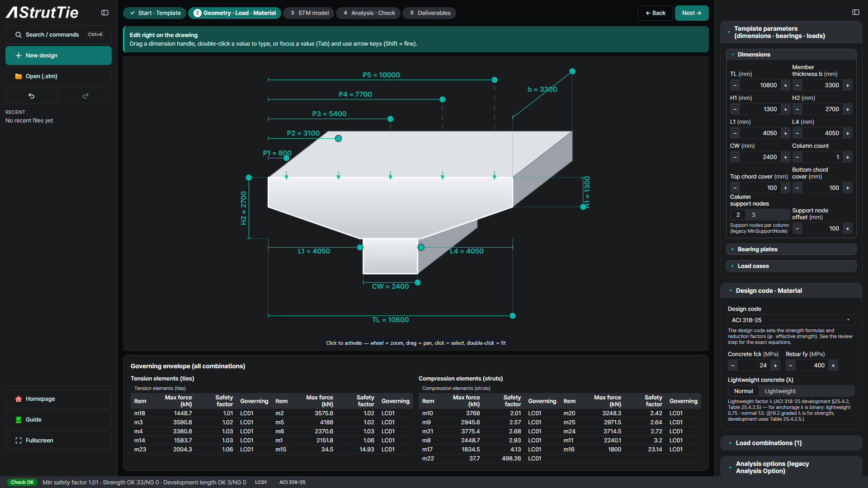Click the undo arrow icon
The height and width of the screenshot is (488, 868).
click(32, 96)
